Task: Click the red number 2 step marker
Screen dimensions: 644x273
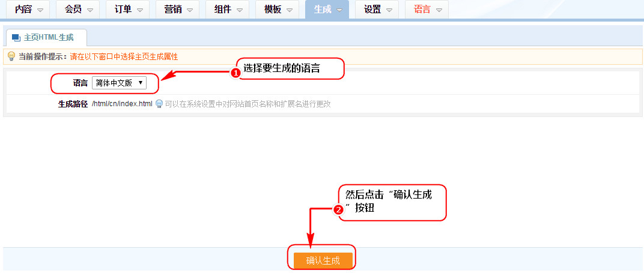Action: (x=338, y=210)
